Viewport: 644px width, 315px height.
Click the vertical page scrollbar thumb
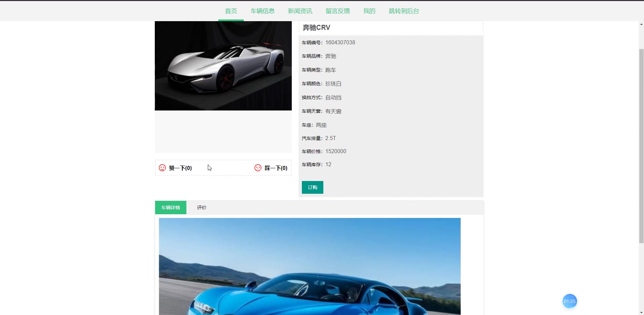[x=641, y=146]
